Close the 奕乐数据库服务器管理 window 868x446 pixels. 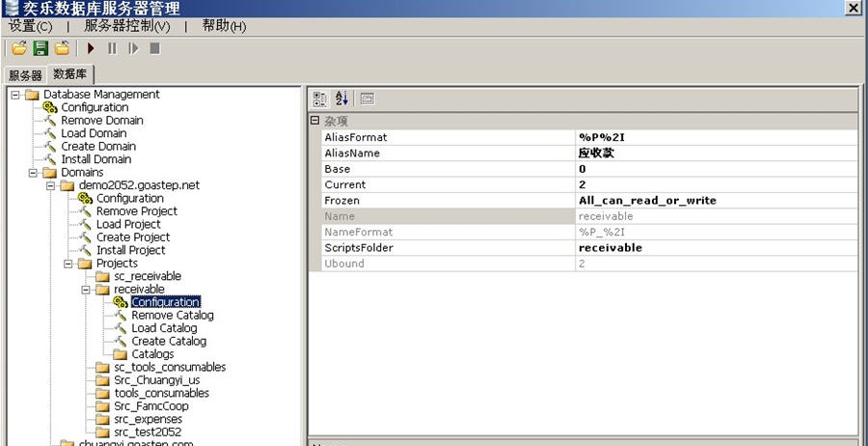pos(854,7)
